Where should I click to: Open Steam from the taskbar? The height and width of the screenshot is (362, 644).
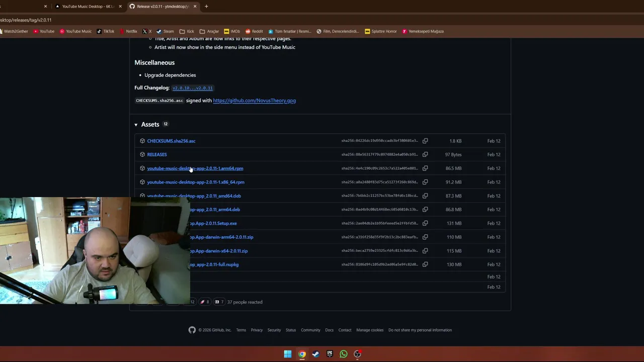pyautogui.click(x=315, y=354)
